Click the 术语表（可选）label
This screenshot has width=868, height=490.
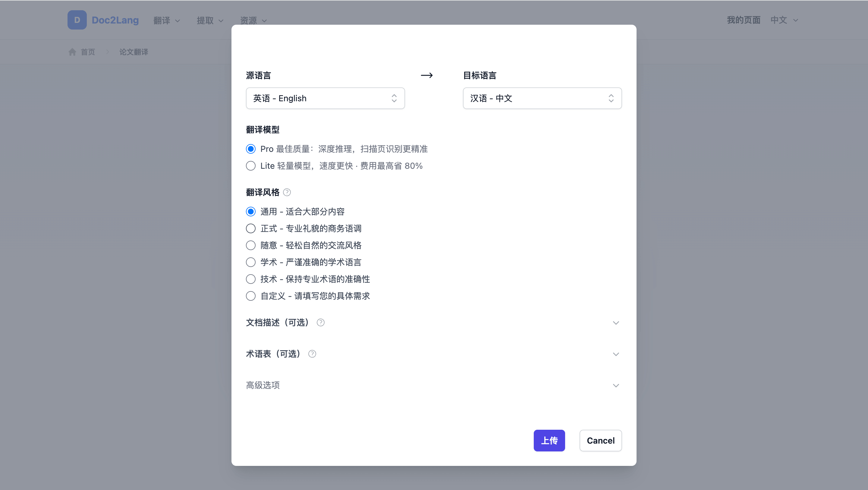[273, 354]
